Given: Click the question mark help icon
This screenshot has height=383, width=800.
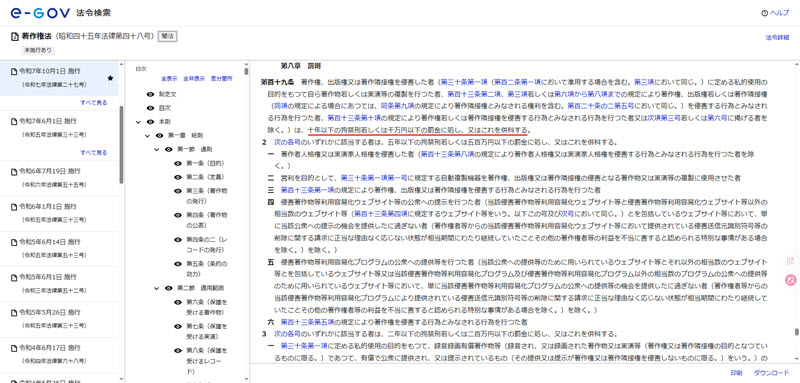Looking at the screenshot, I should 764,13.
